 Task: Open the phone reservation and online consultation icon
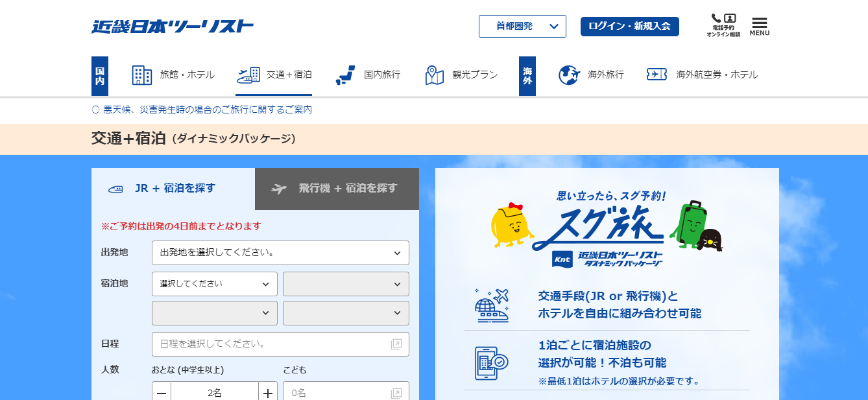pos(723,25)
